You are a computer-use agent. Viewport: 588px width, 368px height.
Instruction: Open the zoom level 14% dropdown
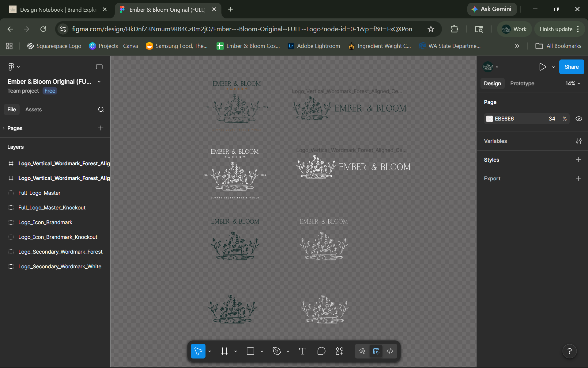pos(572,83)
